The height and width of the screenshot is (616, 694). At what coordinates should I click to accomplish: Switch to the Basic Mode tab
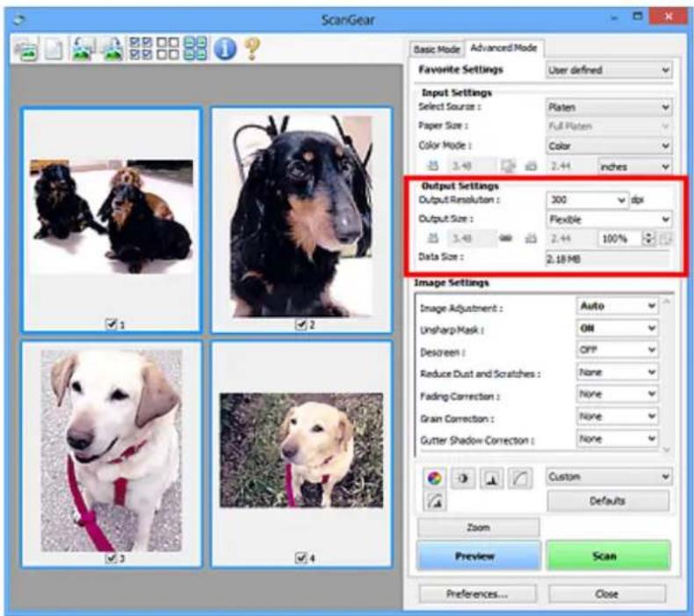pyautogui.click(x=437, y=49)
